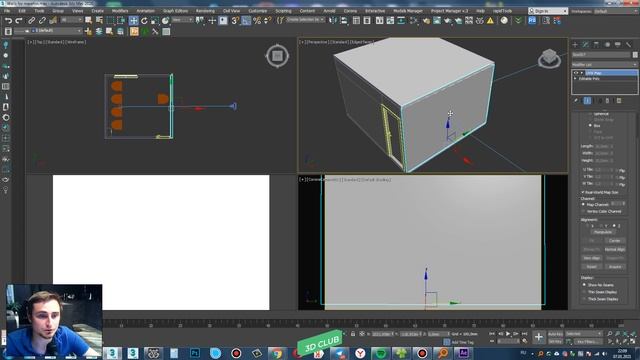Click the Center alignment button
The image size is (640, 360).
coord(615,241)
